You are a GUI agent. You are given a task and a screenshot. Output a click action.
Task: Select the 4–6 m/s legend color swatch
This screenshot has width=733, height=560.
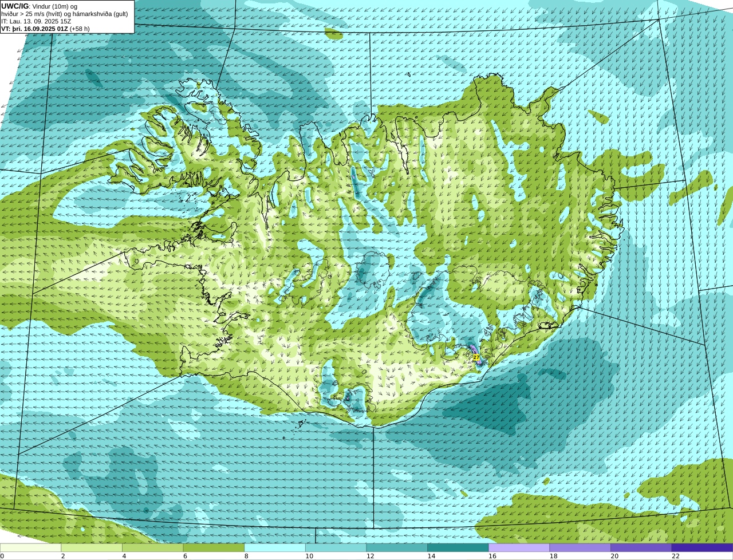(x=153, y=547)
